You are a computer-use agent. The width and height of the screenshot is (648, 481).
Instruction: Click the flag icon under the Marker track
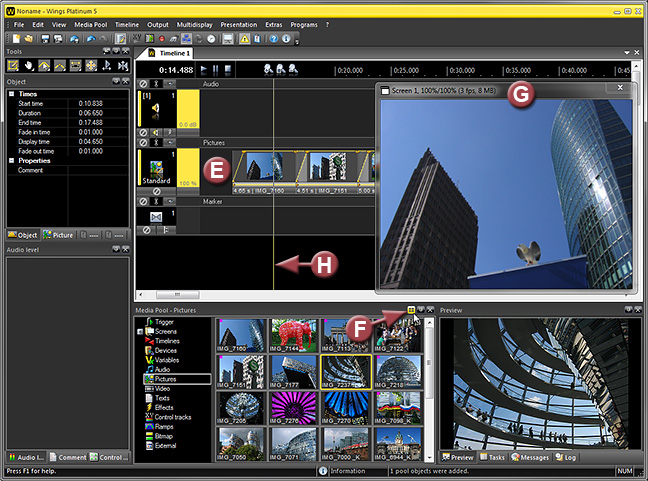click(166, 230)
